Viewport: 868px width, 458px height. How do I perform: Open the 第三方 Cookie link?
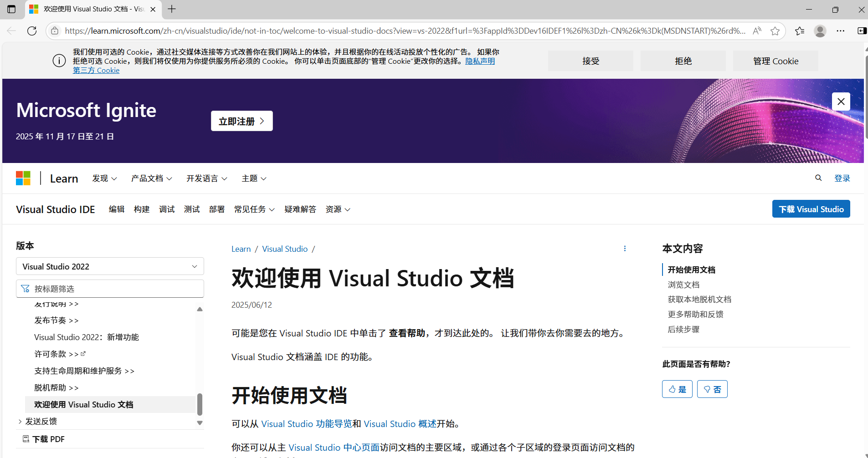point(96,70)
